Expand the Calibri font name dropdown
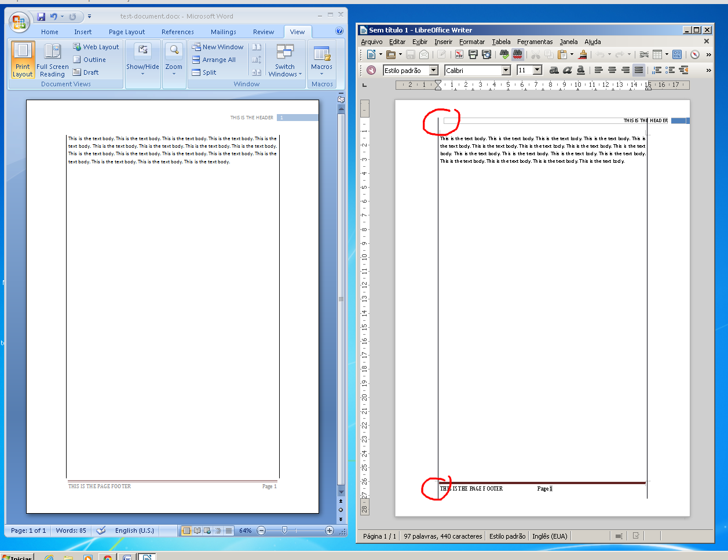The width and height of the screenshot is (728, 560). pyautogui.click(x=506, y=70)
